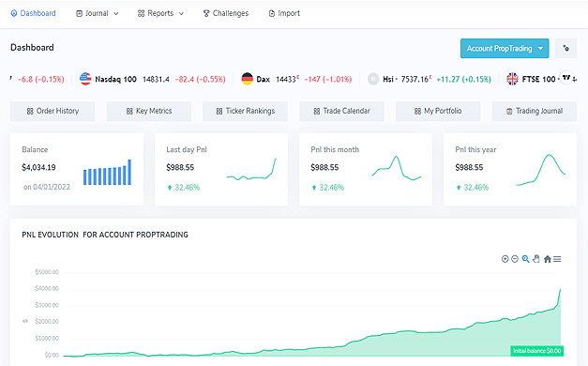This screenshot has height=366, width=588.
Task: Open My Portfolio
Action: 438,111
